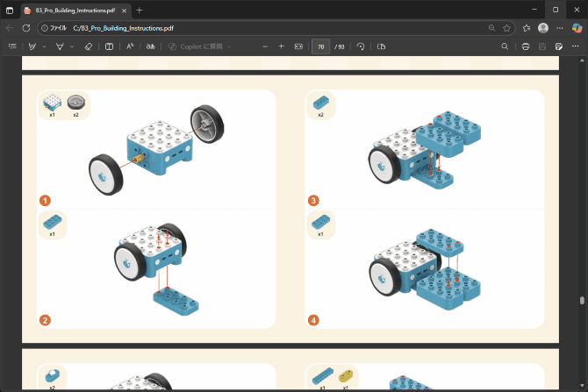The image size is (588, 392).
Task: Add this page to favorites star
Action: 506,28
